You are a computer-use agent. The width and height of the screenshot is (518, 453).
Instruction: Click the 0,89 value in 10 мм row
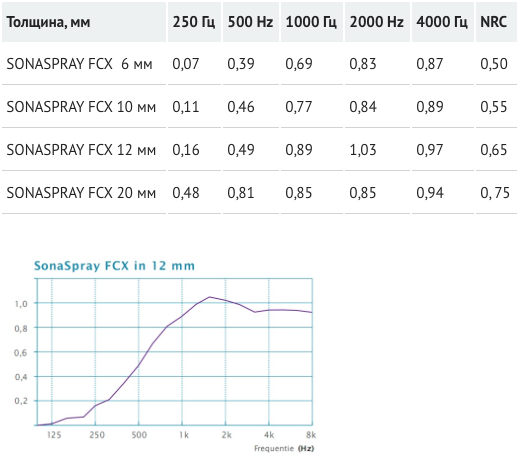430,107
